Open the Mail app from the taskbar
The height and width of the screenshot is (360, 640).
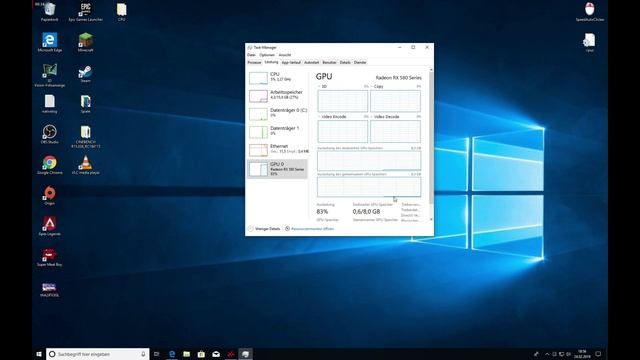click(216, 354)
